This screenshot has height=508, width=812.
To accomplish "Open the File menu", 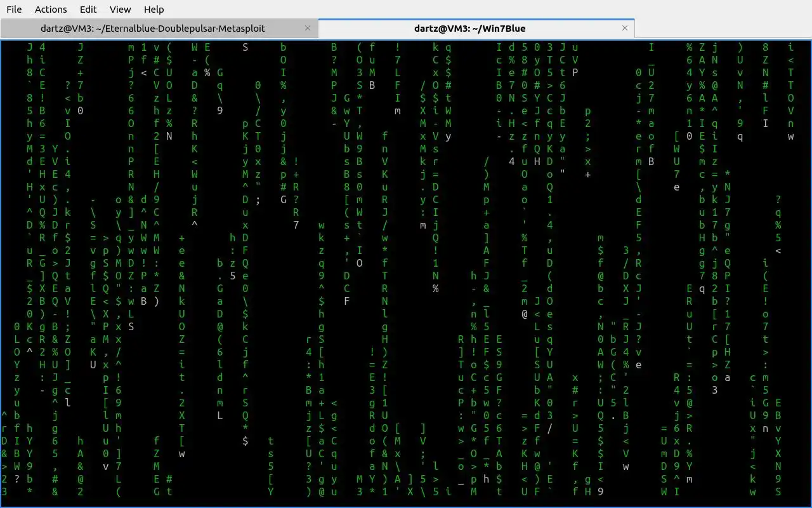I will tap(14, 10).
